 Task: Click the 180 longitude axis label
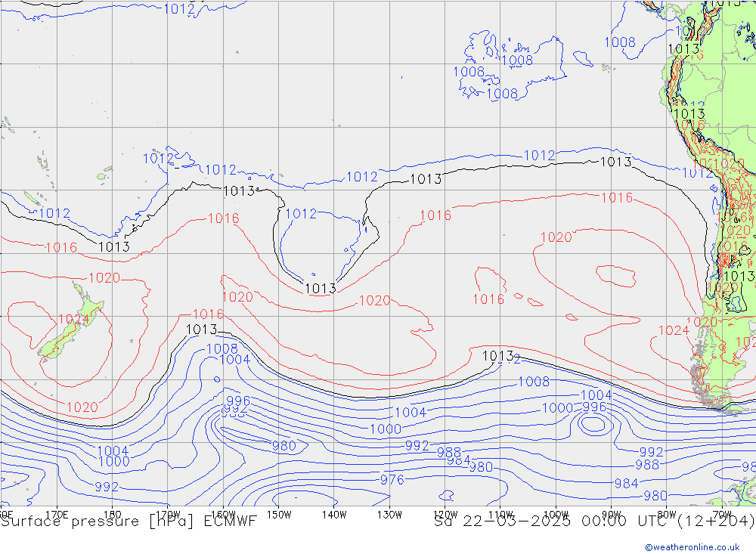pos(113,515)
